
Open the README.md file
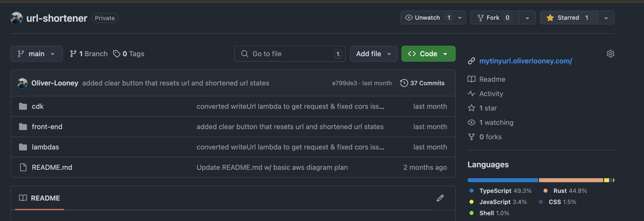coord(52,167)
